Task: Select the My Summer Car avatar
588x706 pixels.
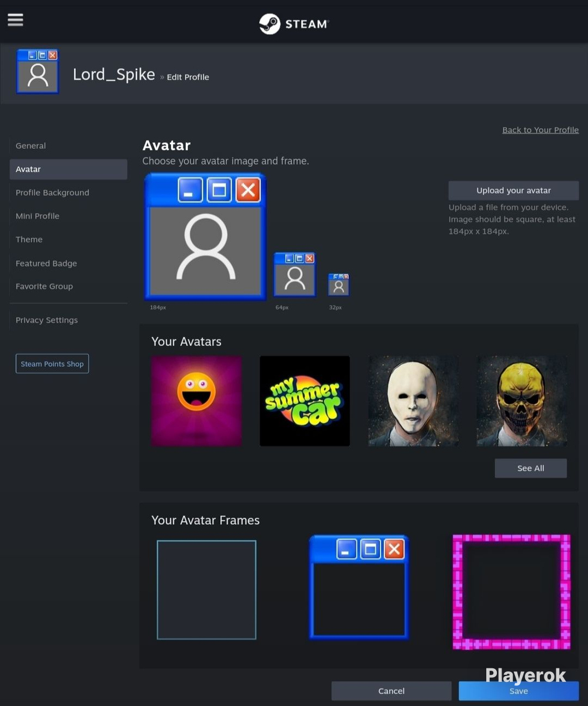Action: coord(305,401)
